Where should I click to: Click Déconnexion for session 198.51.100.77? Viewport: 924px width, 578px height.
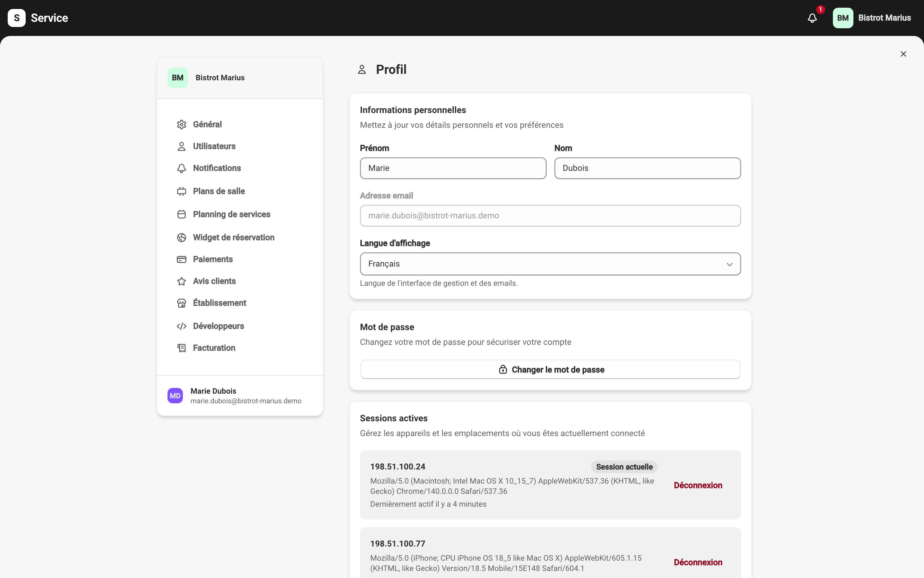pos(697,562)
